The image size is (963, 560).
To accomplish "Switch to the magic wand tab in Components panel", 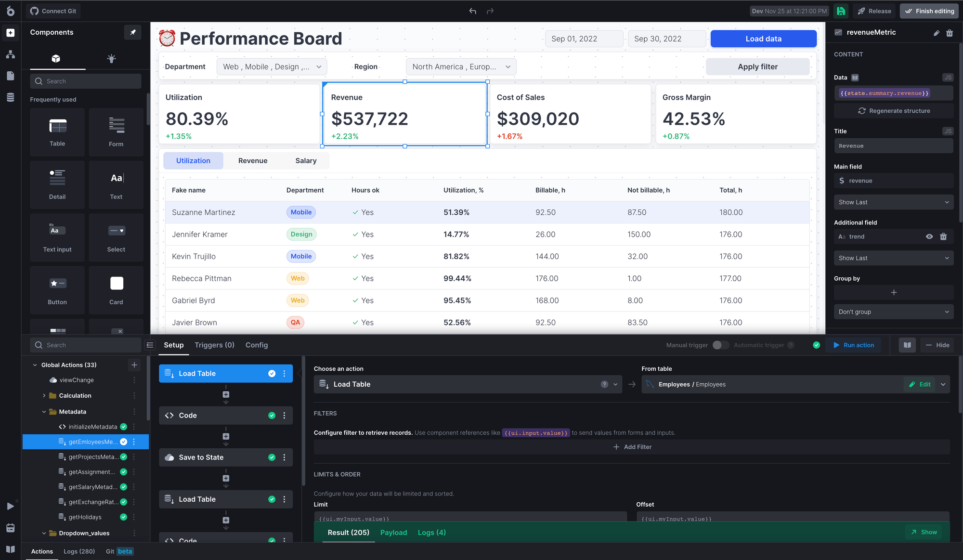I will 111,58.
